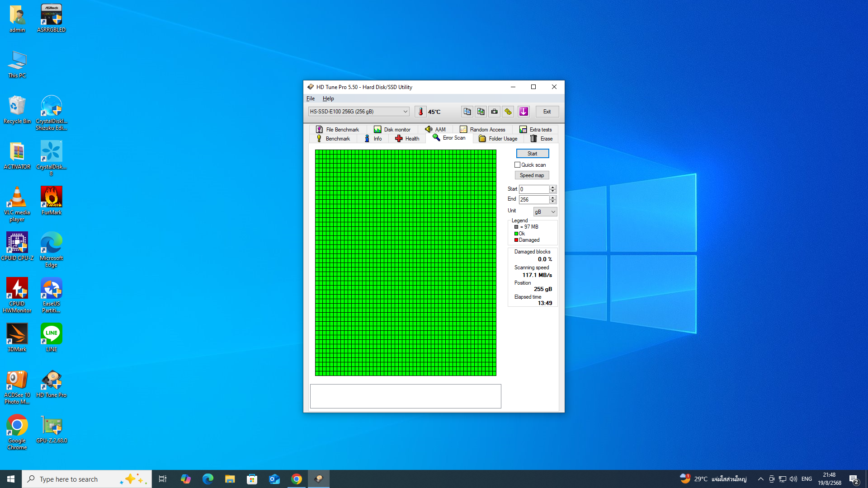Click the copy text to clipboard icon
The width and height of the screenshot is (868, 488).
[x=467, y=112]
